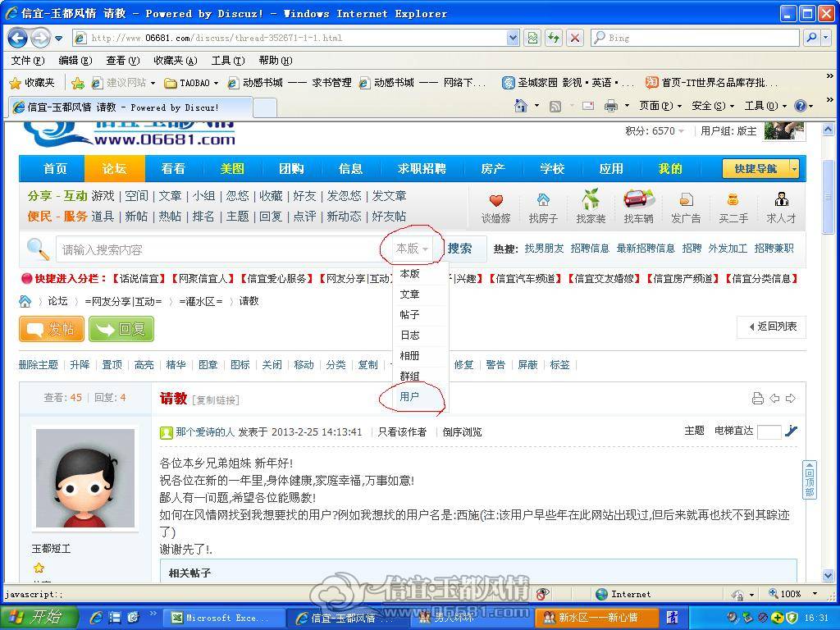Click the magnifier icon beside the search box
Viewport: 840px width, 630px height.
(38, 249)
